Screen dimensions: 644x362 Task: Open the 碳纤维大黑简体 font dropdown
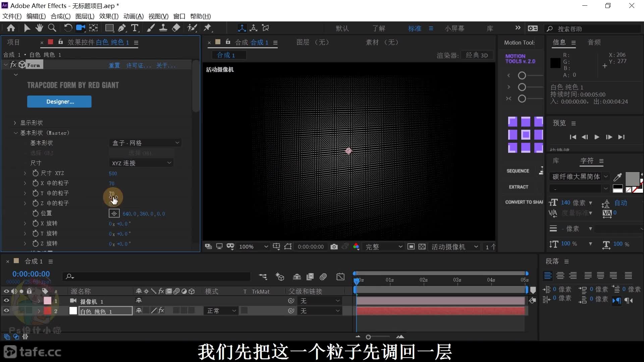tap(580, 177)
